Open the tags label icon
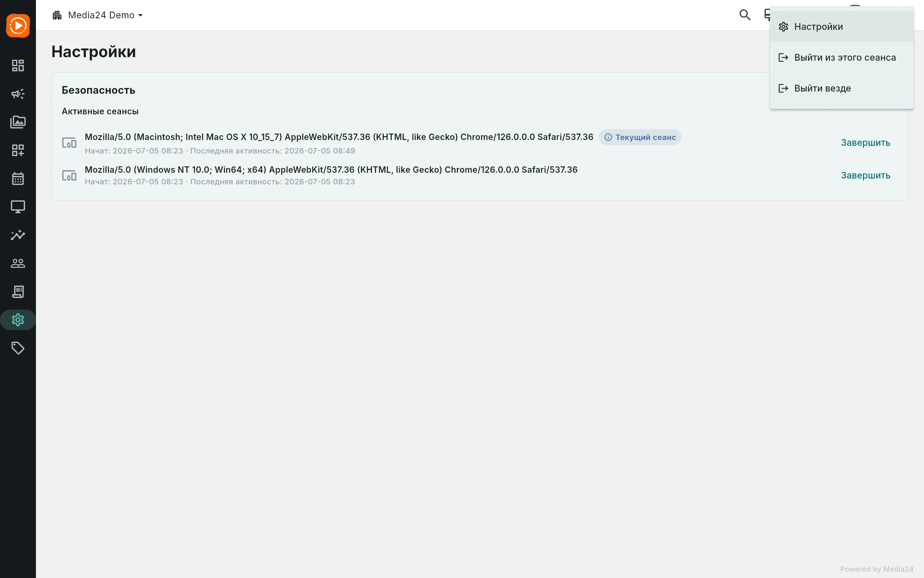The image size is (924, 578). (18, 348)
